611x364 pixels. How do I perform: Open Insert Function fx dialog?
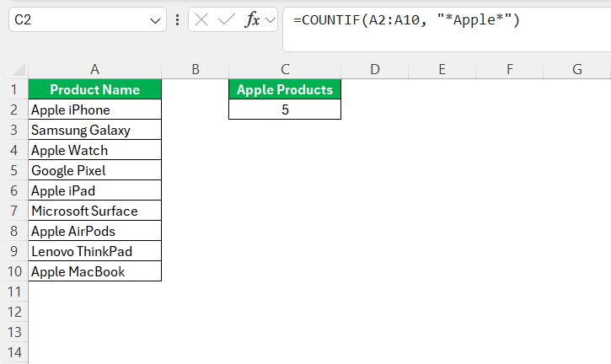[252, 19]
